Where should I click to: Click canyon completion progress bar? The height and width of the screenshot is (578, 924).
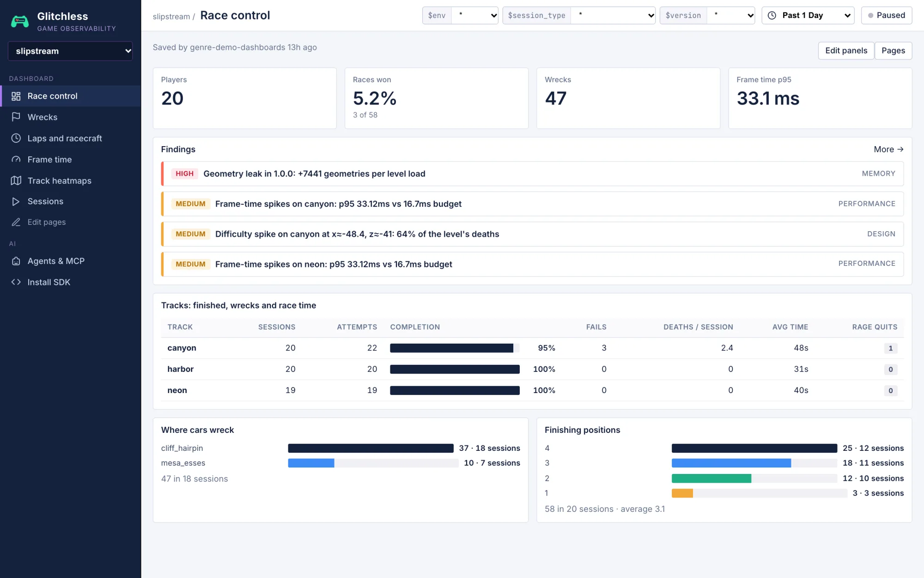click(x=455, y=348)
